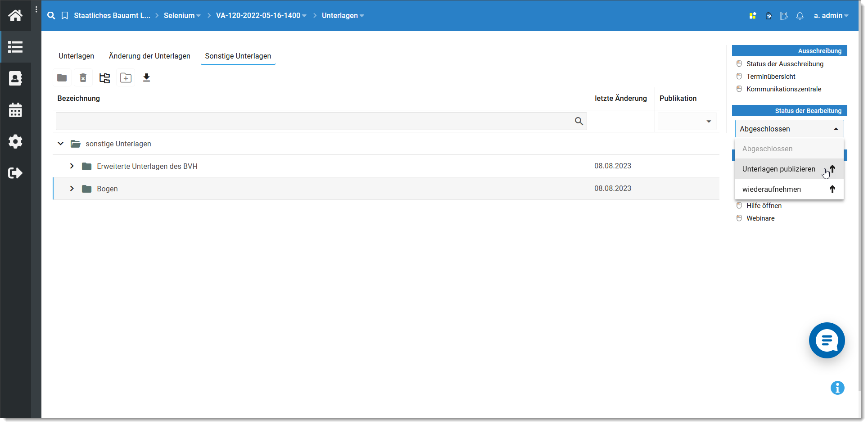The height and width of the screenshot is (425, 868).
Task: Click the Status der Bearbeitung panel header
Action: pos(790,111)
